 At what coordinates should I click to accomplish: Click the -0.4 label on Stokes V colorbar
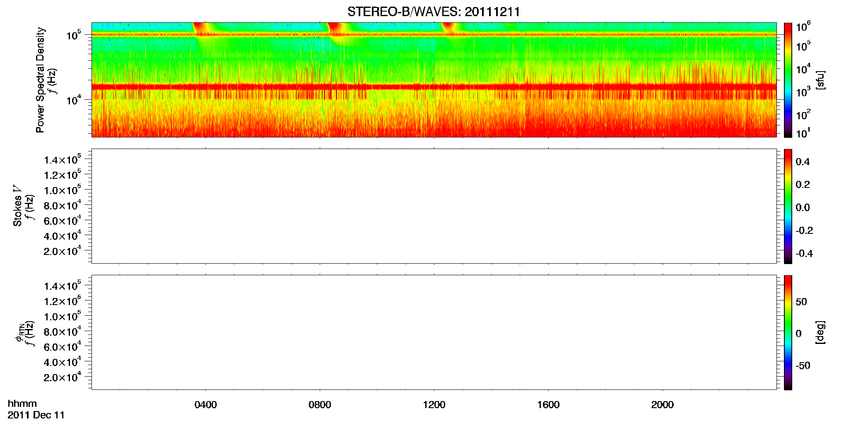[x=804, y=254]
